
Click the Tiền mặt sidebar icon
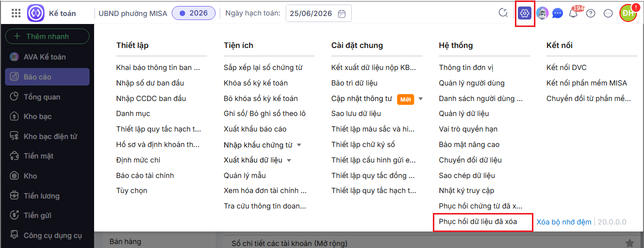tap(15, 156)
